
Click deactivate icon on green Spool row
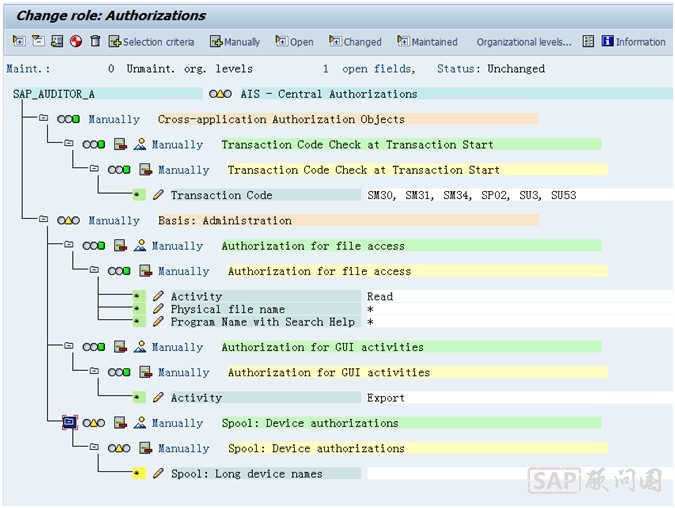(x=120, y=423)
